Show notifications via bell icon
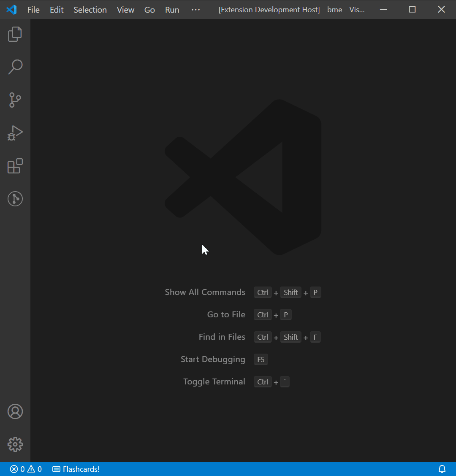The image size is (456, 476). tap(442, 469)
